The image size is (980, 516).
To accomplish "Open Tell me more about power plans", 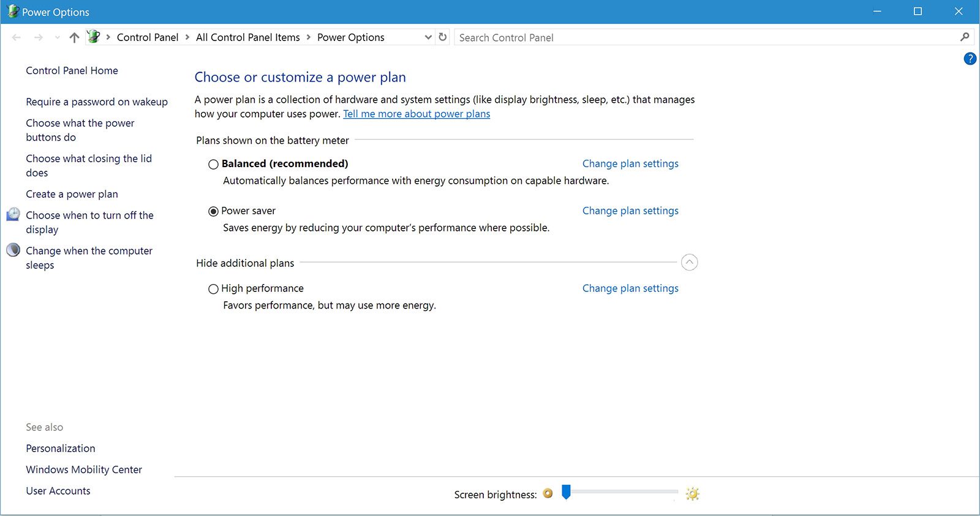I will coord(417,114).
